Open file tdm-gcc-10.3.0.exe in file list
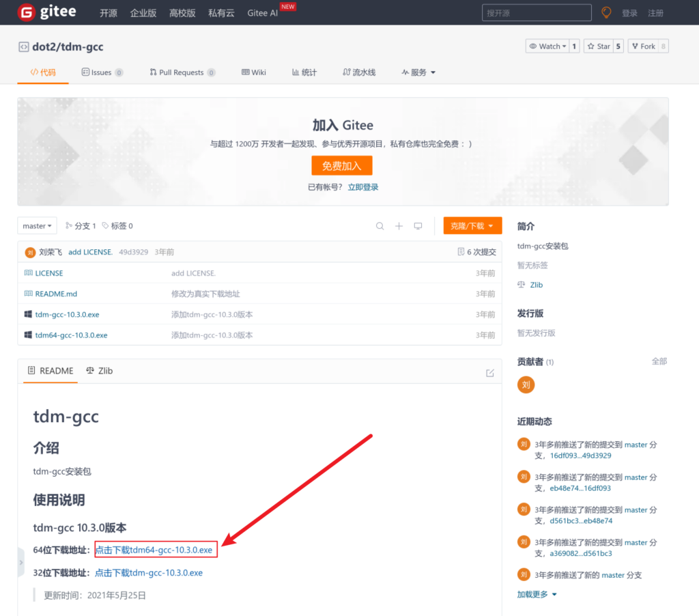 coord(68,314)
